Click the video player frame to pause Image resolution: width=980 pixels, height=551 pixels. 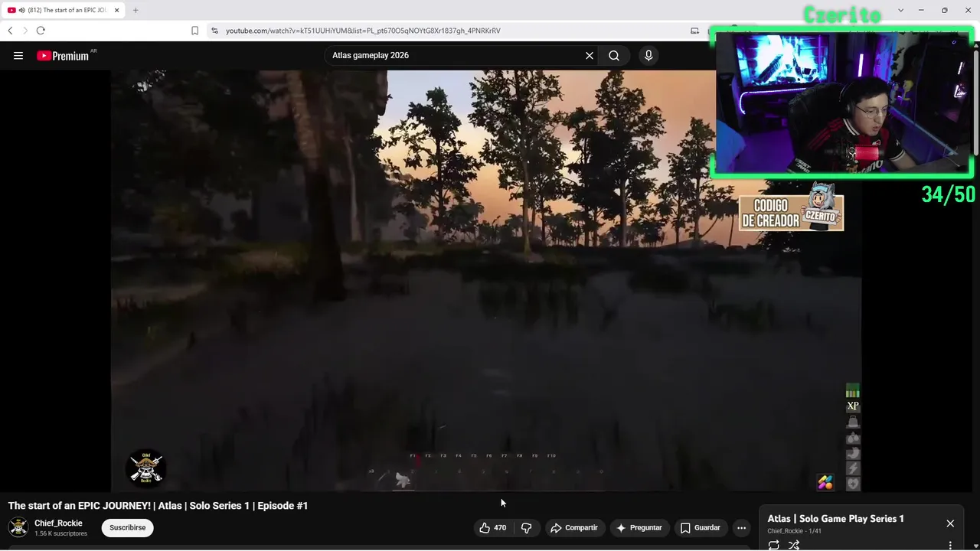click(486, 280)
